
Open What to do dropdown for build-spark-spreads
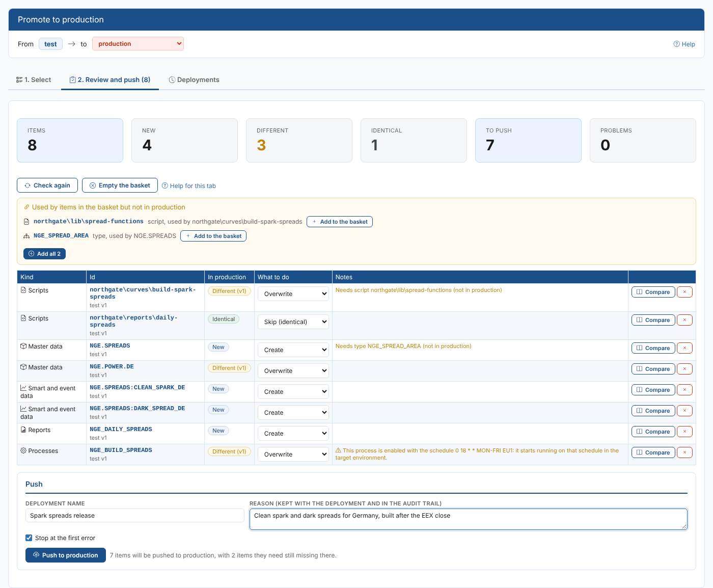(293, 294)
